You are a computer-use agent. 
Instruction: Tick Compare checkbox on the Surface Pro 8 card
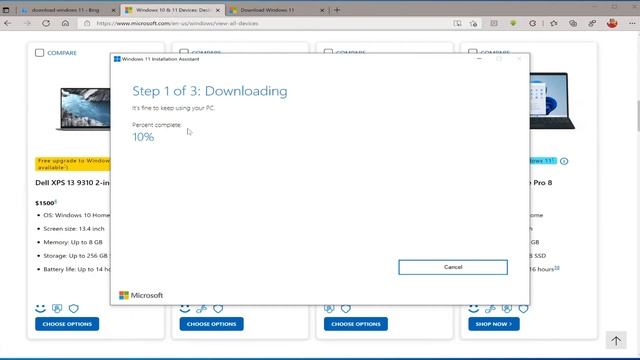(472, 51)
